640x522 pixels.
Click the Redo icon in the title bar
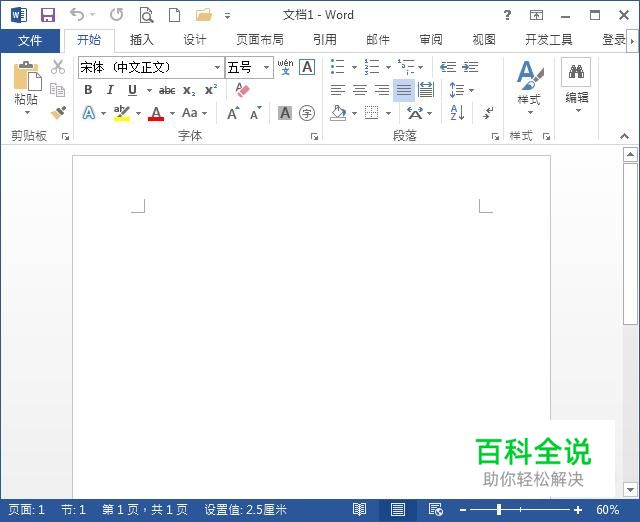click(116, 15)
